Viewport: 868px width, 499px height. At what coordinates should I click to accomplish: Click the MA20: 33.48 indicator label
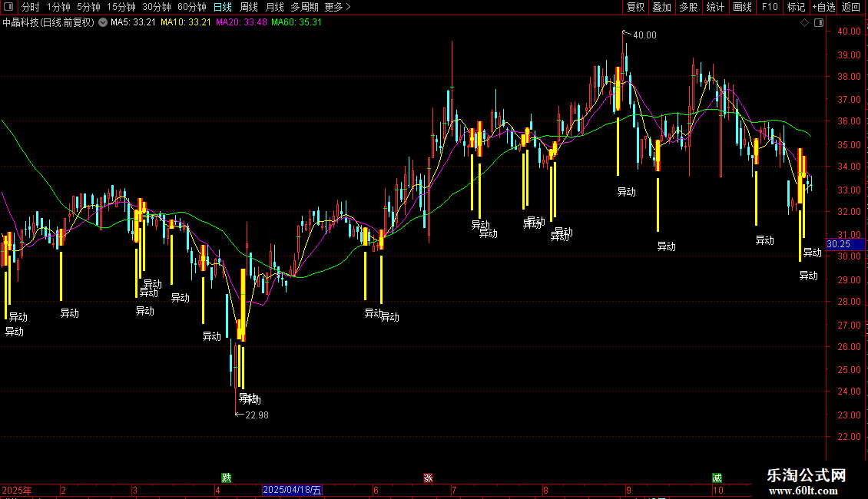click(x=241, y=23)
